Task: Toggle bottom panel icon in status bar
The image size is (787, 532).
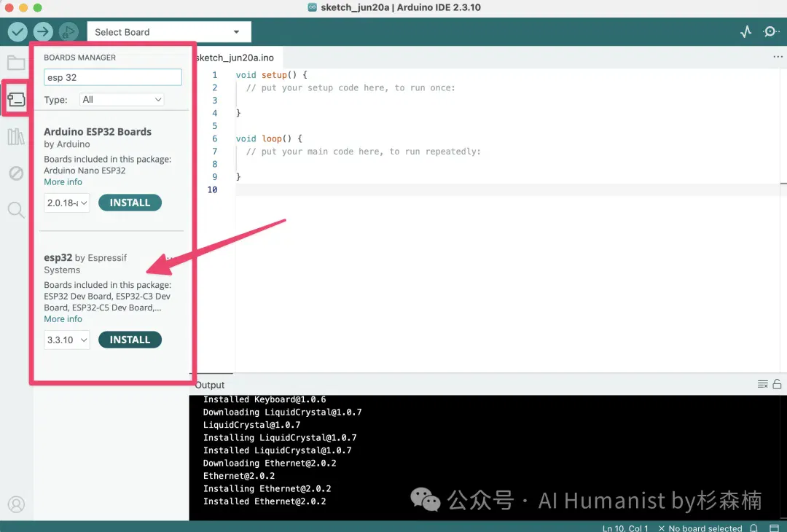Action: pos(774,528)
